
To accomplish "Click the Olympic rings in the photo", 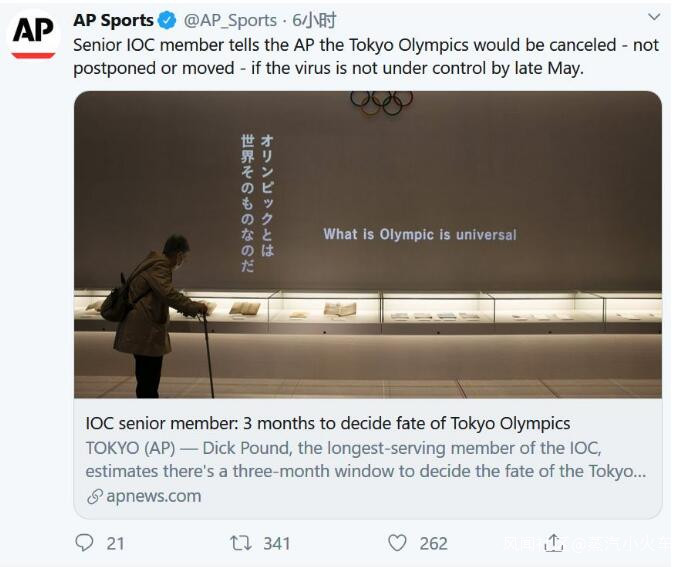I will [x=382, y=100].
